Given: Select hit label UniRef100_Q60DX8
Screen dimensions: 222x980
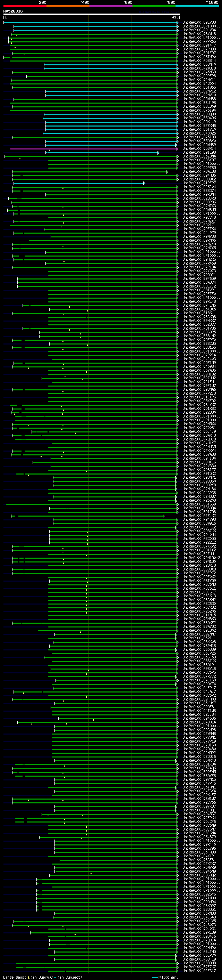Looking at the screenshot, I should pyautogui.click(x=199, y=569).
